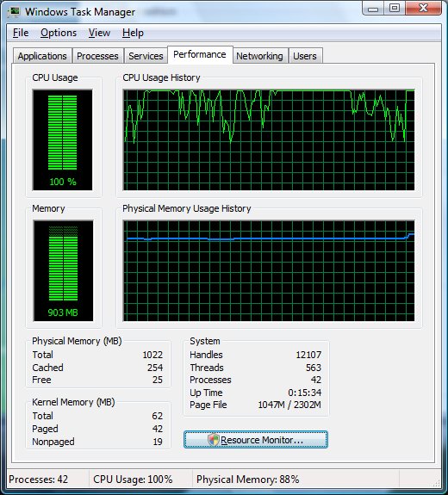448x495 pixels.
Task: Click the Physical Memory Usage History graph
Action: 269,270
